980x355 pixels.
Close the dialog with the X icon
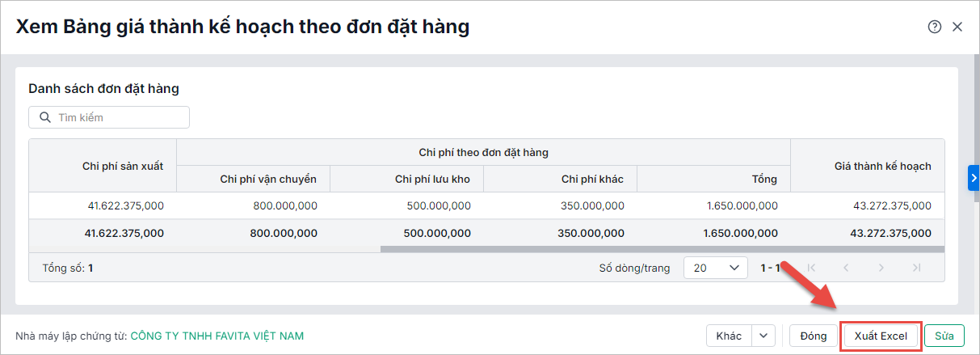(x=957, y=27)
